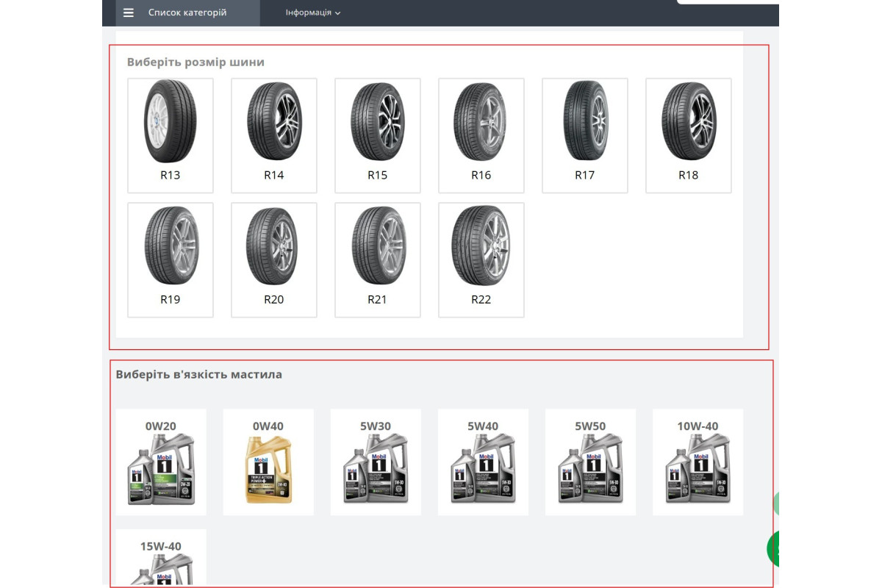882x588 pixels.
Task: Click the Виберіть розмір шини heading
Action: point(196,62)
